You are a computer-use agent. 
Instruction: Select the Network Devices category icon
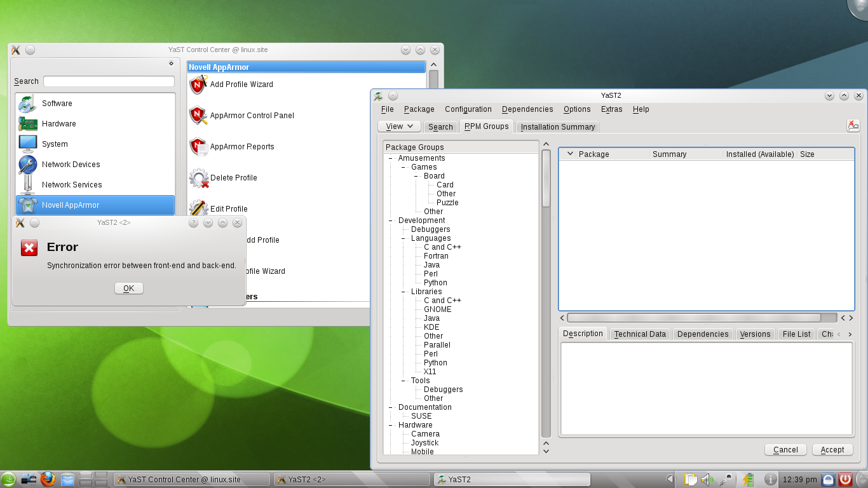[28, 165]
